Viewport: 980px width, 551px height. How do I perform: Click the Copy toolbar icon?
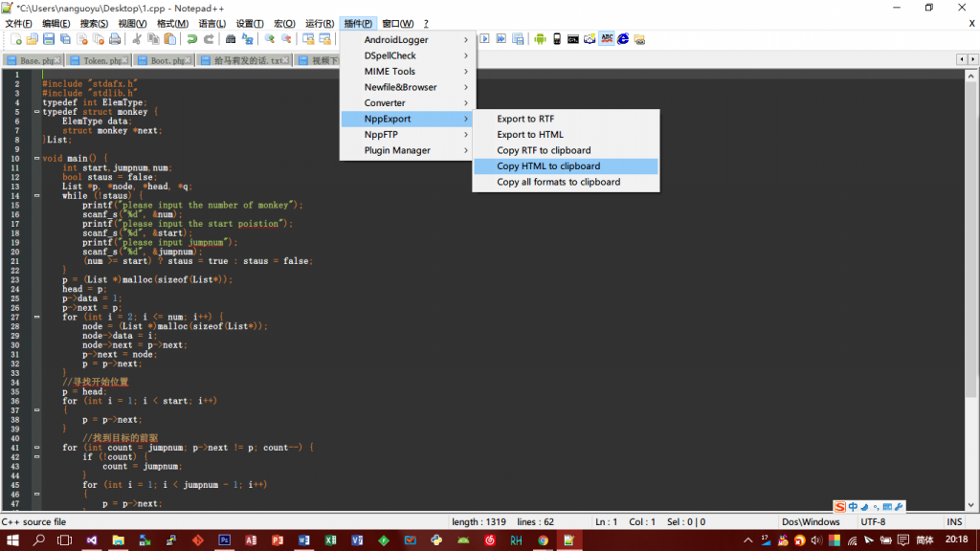tap(153, 39)
